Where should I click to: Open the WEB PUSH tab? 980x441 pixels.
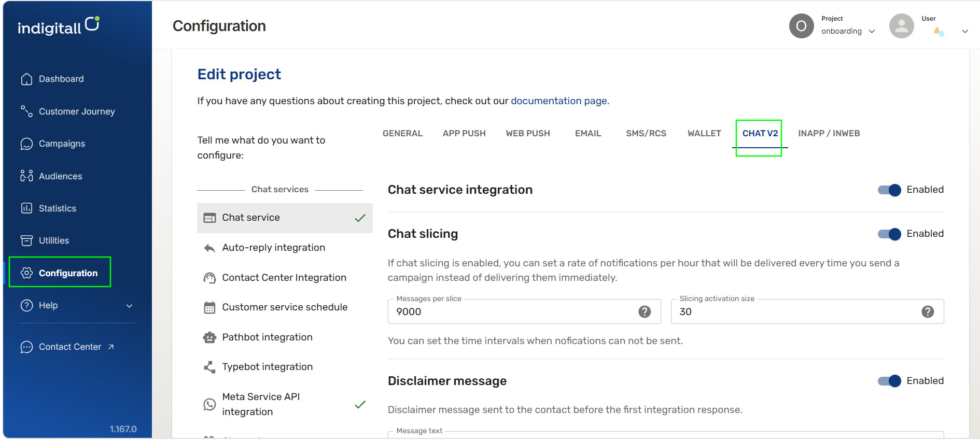pyautogui.click(x=528, y=133)
